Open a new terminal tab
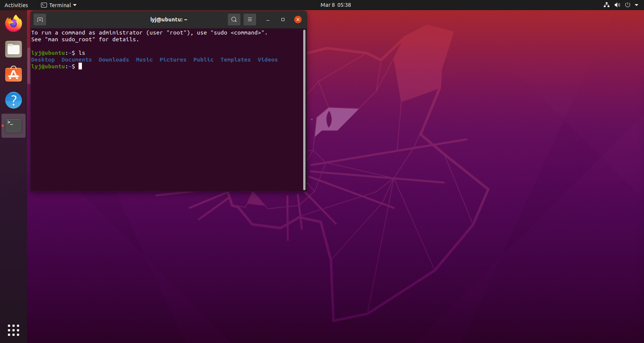 40,20
